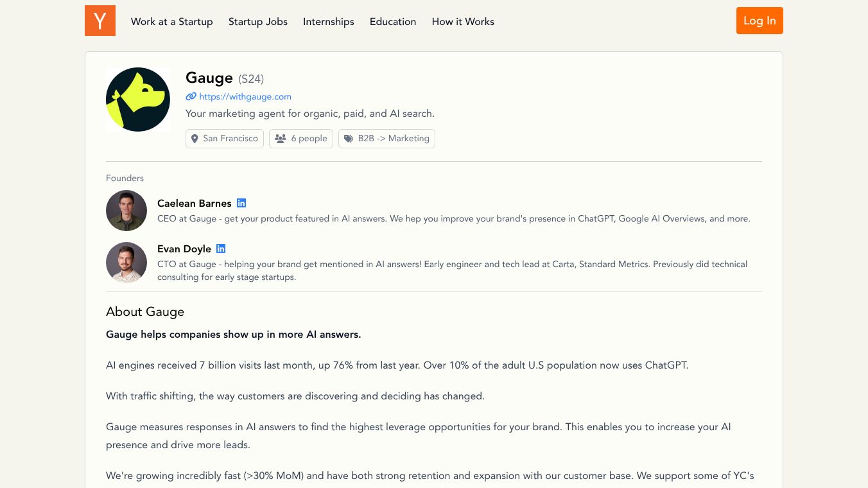868x488 pixels.
Task: Click the location pin icon
Action: pyautogui.click(x=195, y=139)
